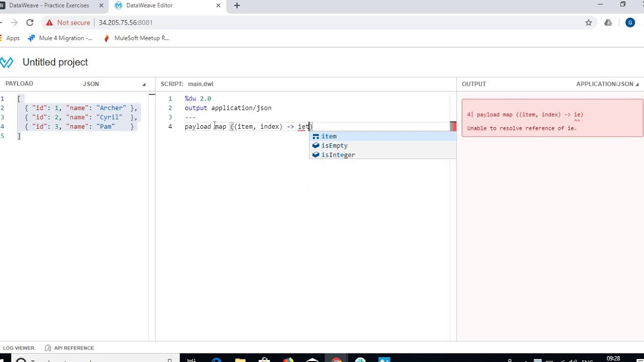Open Mule 4 Migration bookmark

(61, 38)
